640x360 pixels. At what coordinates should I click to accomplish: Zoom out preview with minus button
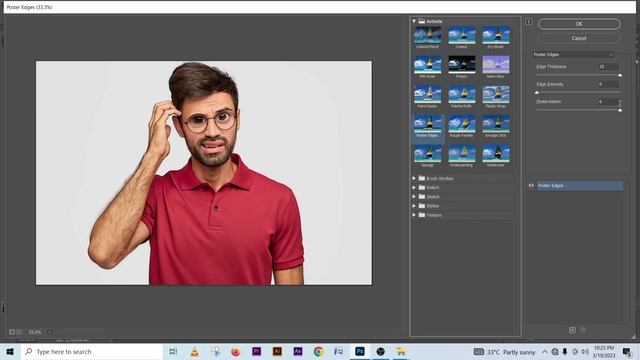tap(12, 332)
